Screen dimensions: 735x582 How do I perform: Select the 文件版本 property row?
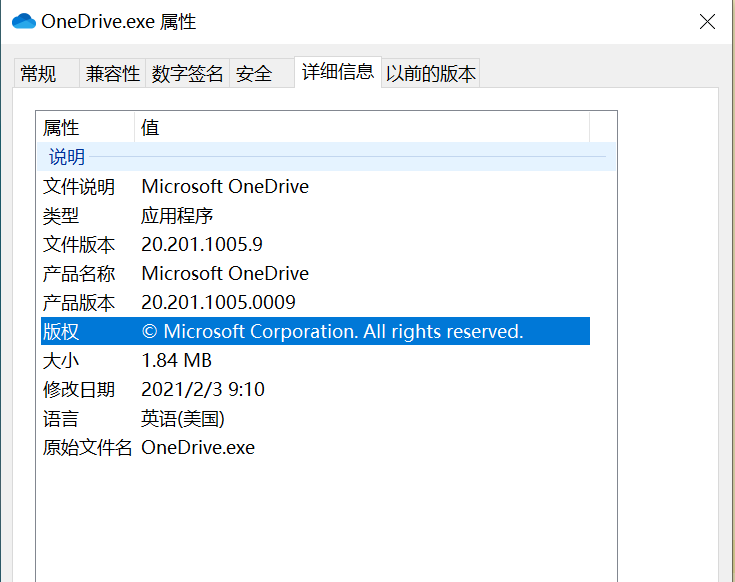[315, 245]
